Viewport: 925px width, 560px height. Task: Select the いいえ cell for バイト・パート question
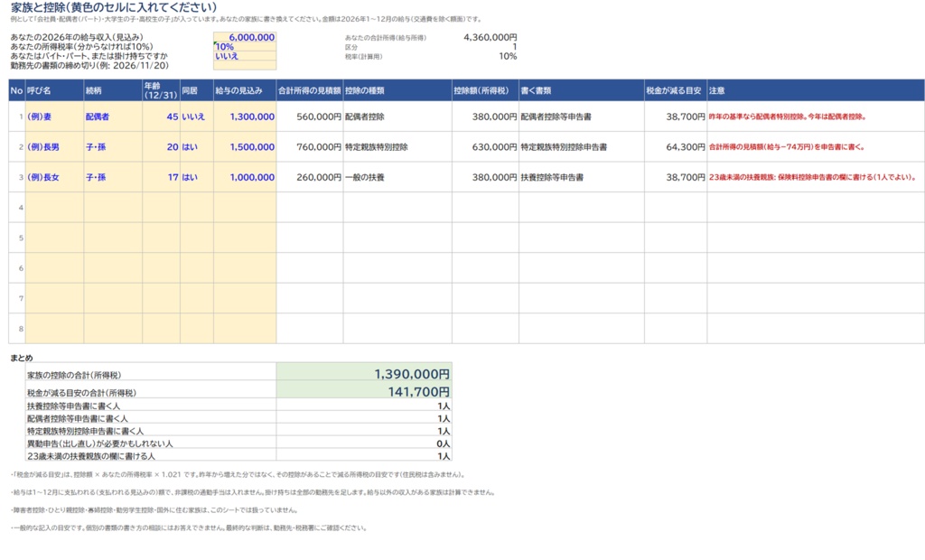[x=245, y=56]
